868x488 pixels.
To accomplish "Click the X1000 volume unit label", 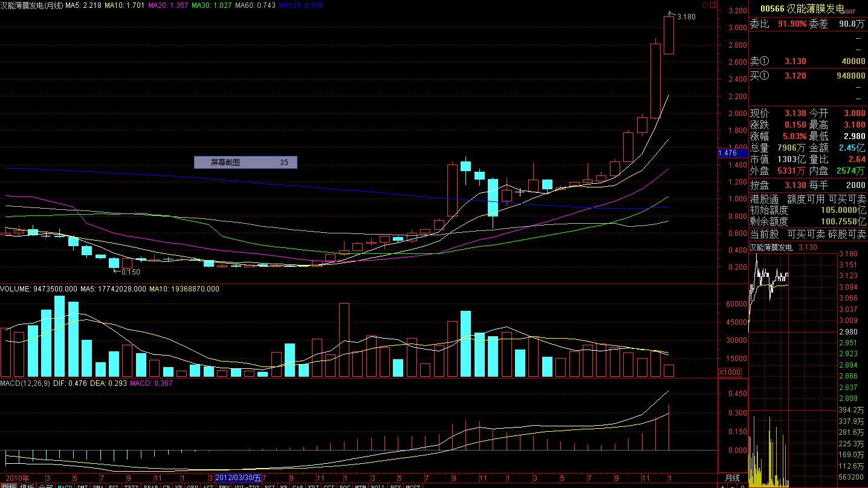I will (730, 373).
